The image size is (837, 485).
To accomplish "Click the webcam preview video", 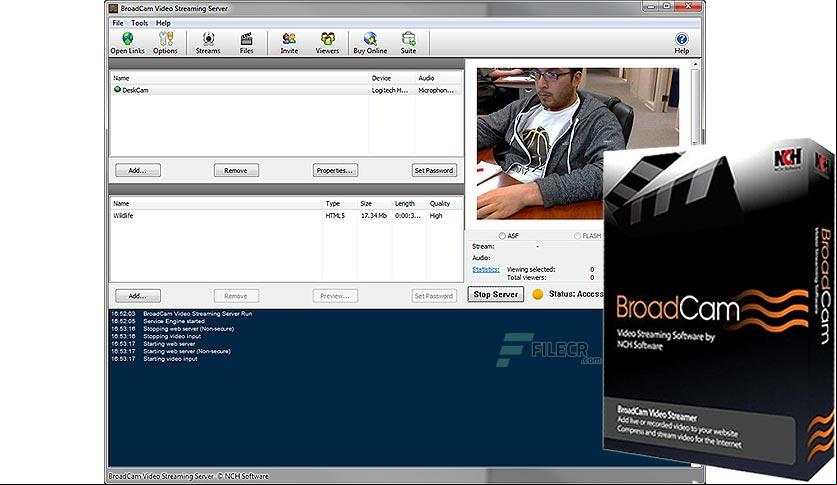I will pyautogui.click(x=578, y=143).
